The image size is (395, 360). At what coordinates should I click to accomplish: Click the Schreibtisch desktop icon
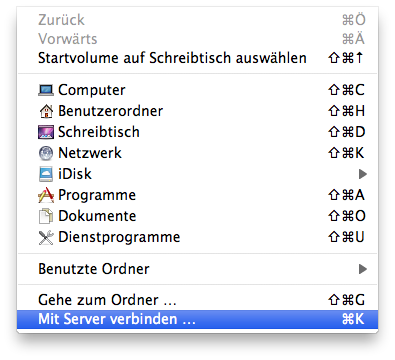point(46,132)
